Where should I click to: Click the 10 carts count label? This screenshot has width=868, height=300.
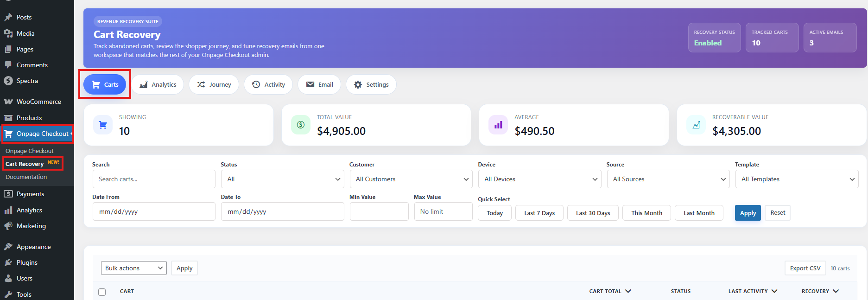(x=840, y=268)
